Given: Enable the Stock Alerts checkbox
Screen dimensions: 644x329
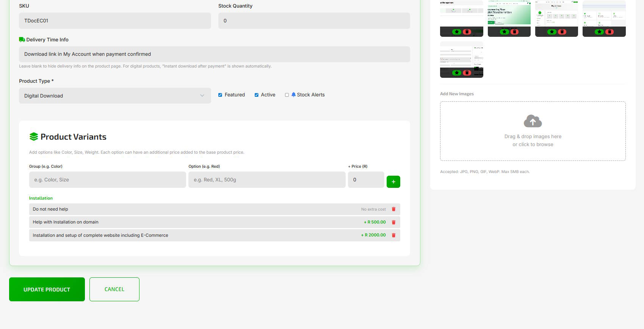Looking at the screenshot, I should (287, 95).
